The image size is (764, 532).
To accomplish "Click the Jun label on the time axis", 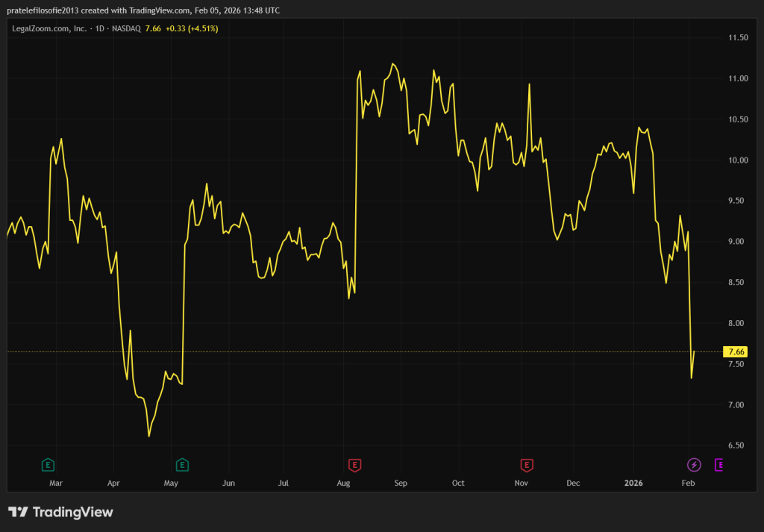I will tap(228, 483).
